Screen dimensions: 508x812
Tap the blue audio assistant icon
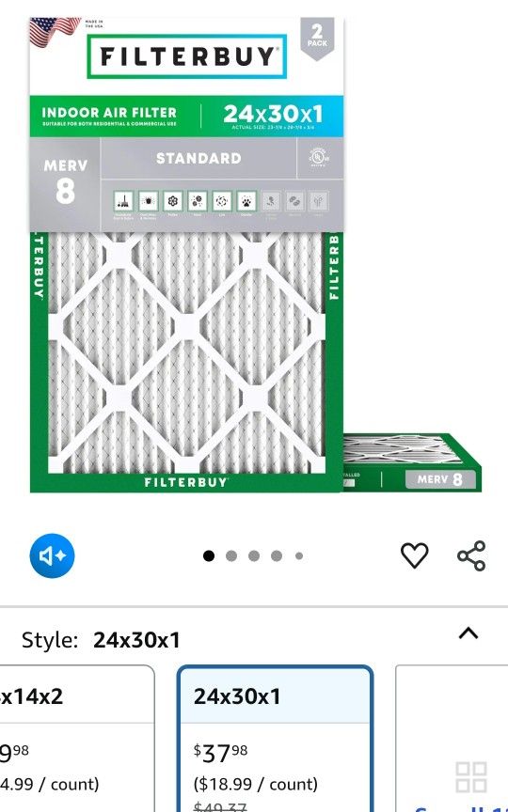(x=52, y=555)
